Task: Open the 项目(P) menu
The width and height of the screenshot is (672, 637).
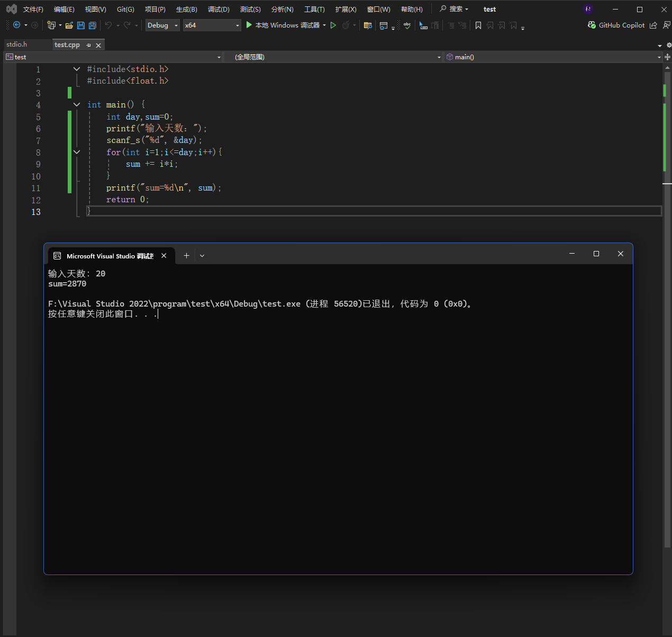Action: 155,9
